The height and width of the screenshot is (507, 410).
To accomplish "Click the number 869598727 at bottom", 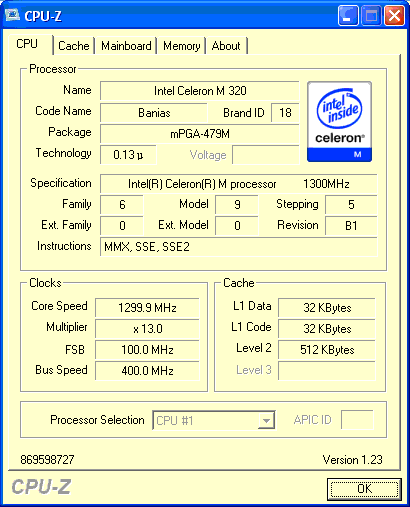I will click(x=47, y=460).
